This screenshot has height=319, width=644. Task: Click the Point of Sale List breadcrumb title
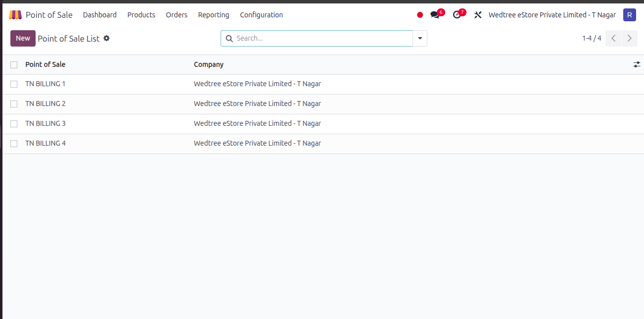point(69,38)
